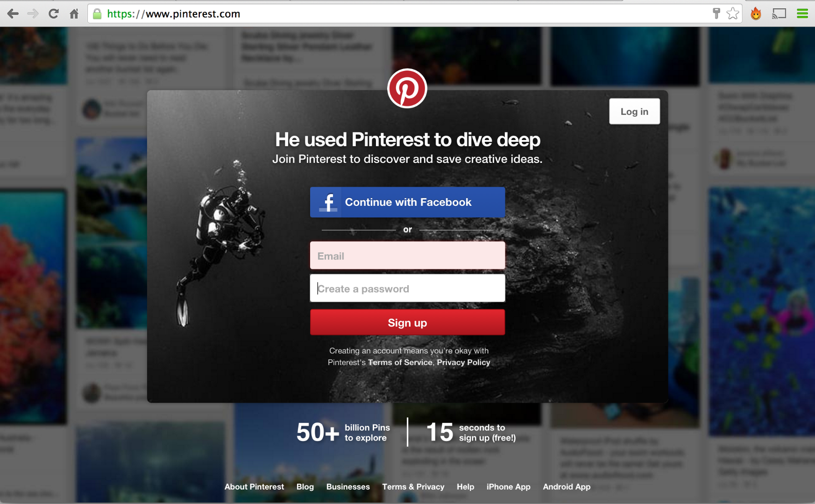Click the address bar URL
The image size is (815, 504).
174,14
